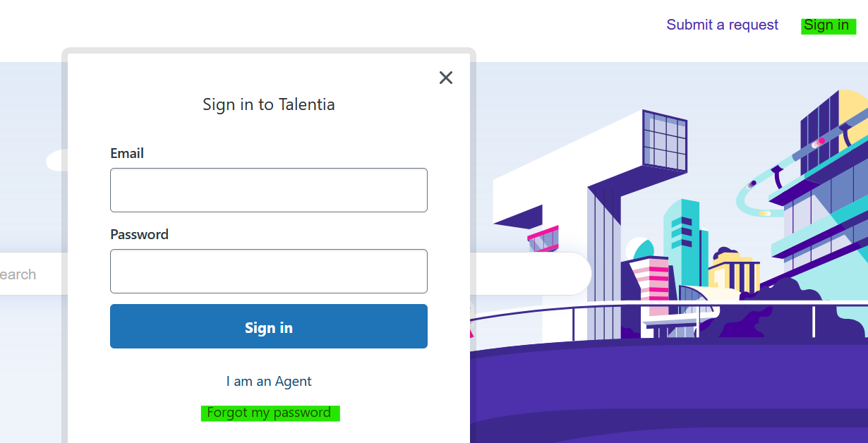Select Sign in in the top navigation
This screenshot has height=443, width=868.
coord(828,25)
